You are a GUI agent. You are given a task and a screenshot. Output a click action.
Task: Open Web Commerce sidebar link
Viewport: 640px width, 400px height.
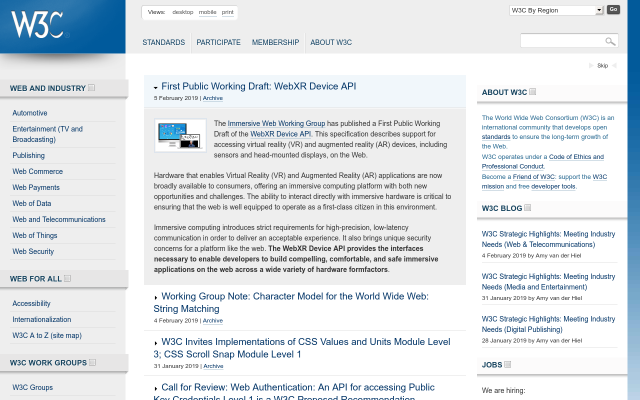pyautogui.click(x=38, y=171)
